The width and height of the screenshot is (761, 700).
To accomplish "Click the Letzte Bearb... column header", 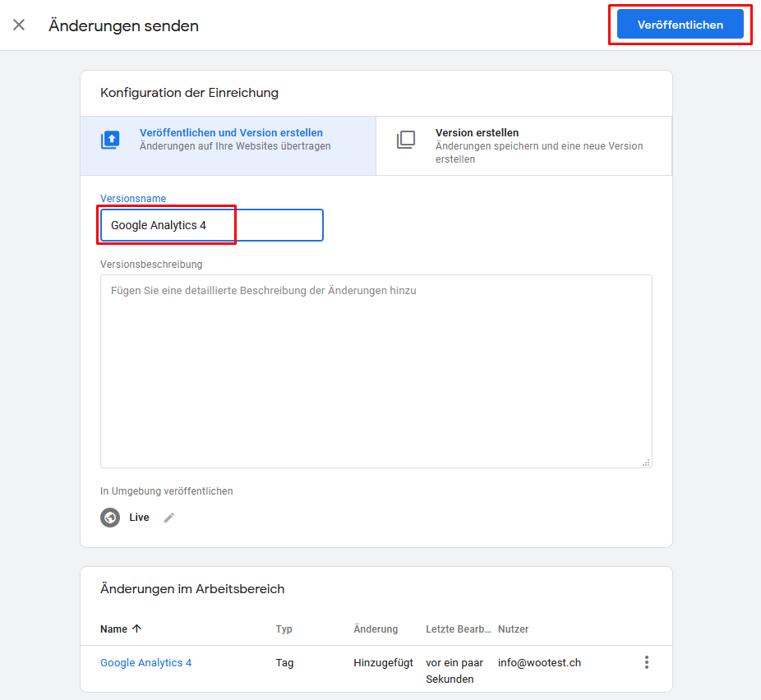I will (458, 629).
